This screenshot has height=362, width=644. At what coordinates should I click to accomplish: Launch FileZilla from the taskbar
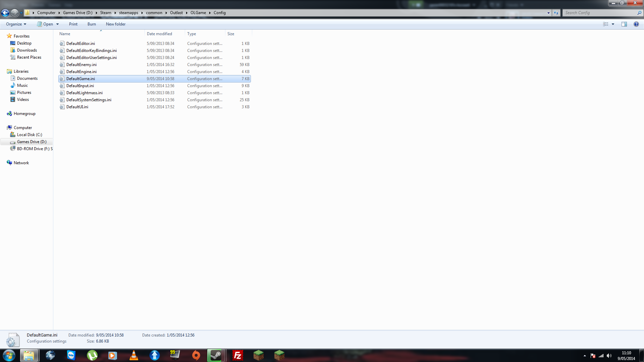(237, 355)
